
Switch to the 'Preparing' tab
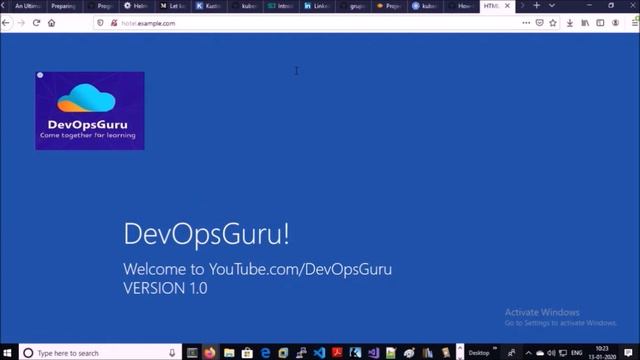pos(64,6)
